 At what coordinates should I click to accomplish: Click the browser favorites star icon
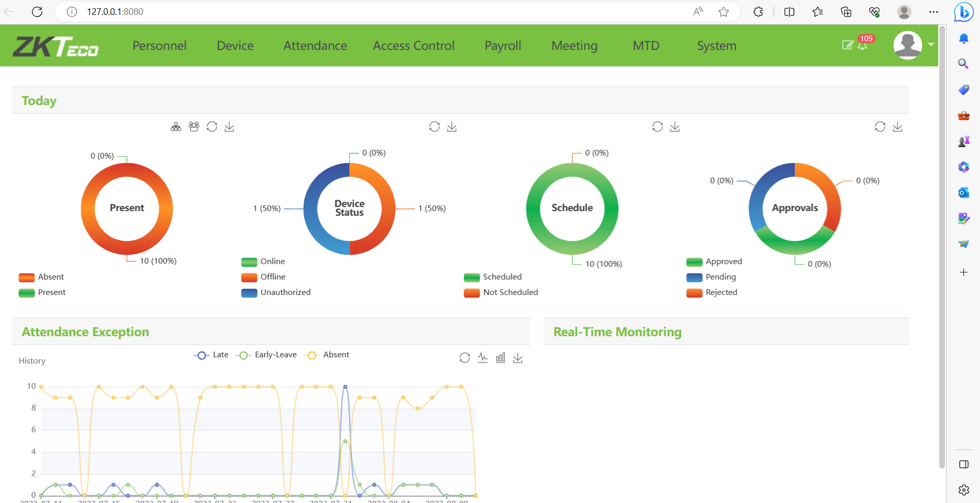pos(723,12)
